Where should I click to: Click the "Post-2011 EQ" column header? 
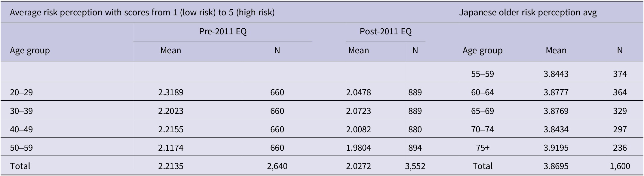385,32
